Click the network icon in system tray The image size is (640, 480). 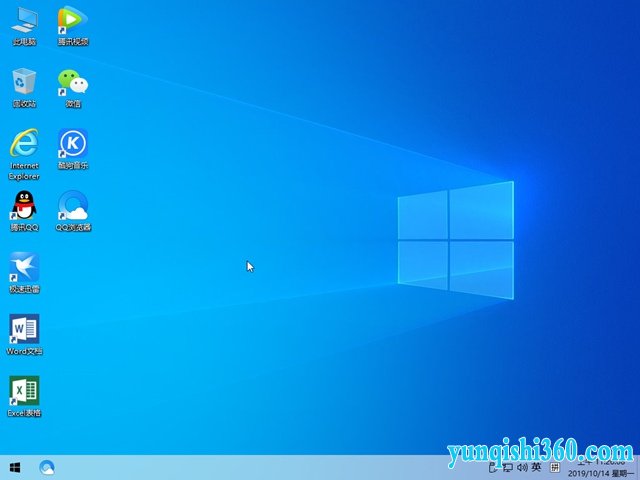click(507, 467)
